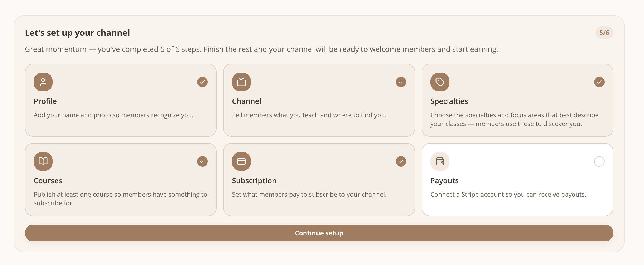Open the Payouts step title
Image resolution: width=644 pixels, height=265 pixels.
pos(444,181)
